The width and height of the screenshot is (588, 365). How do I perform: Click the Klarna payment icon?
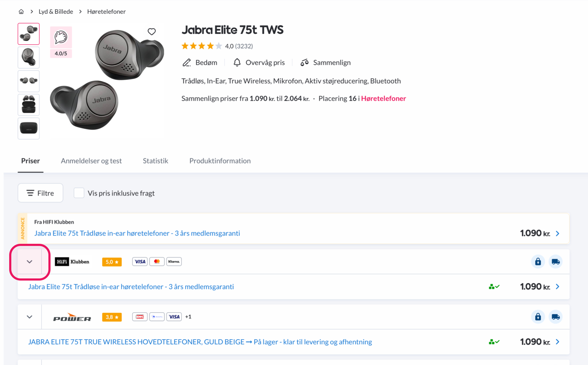pyautogui.click(x=174, y=262)
